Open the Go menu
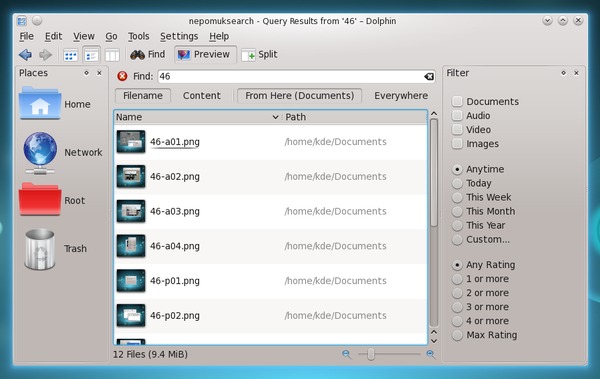This screenshot has height=379, width=600. (111, 36)
